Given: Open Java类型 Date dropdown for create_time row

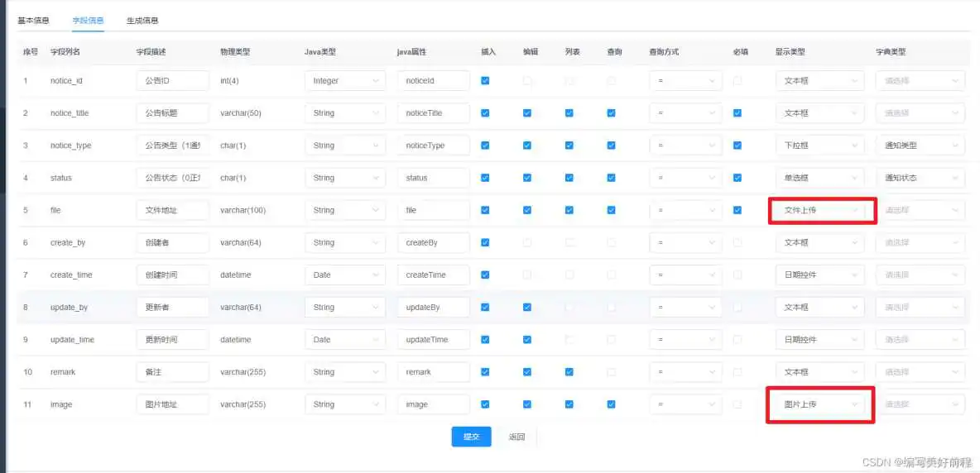Looking at the screenshot, I should (344, 275).
